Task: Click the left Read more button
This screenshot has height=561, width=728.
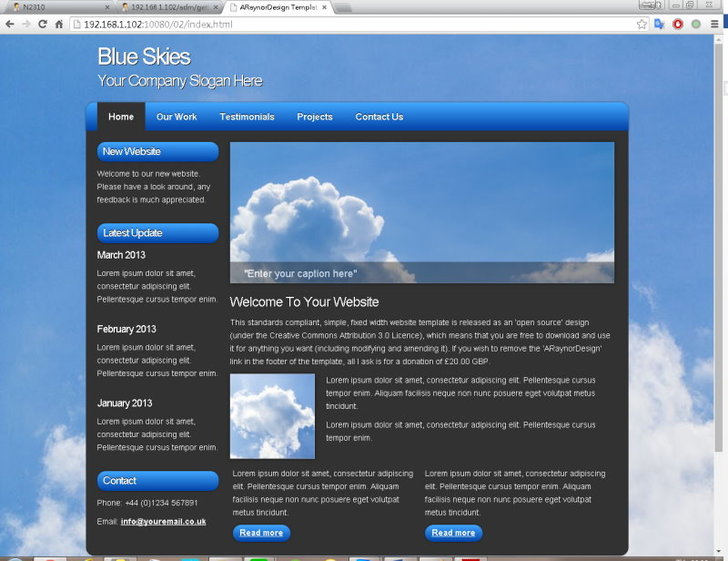Action: [x=261, y=533]
